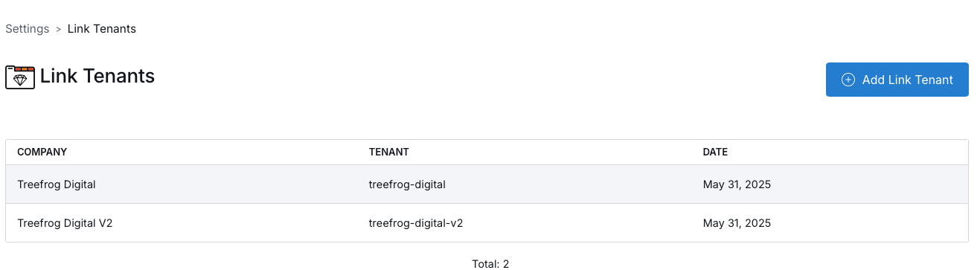Click the date cell for Treefrog Digital
Screen dimensions: 980x270
click(x=737, y=184)
